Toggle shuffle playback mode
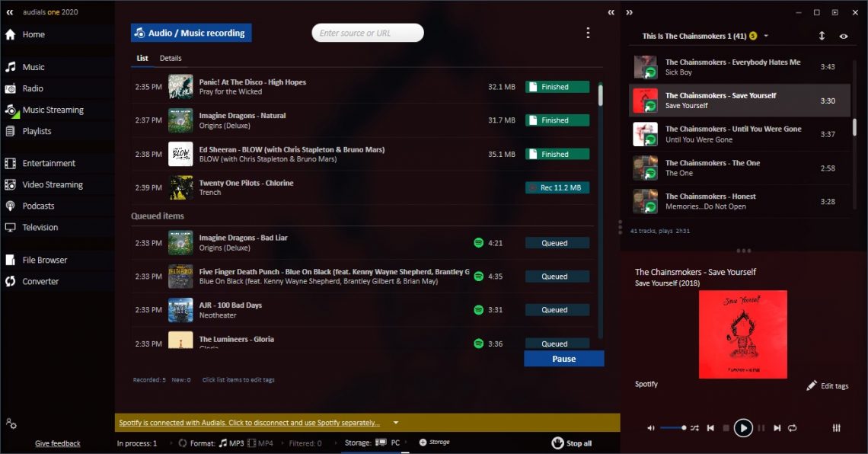Image resolution: width=868 pixels, height=454 pixels. click(x=694, y=428)
